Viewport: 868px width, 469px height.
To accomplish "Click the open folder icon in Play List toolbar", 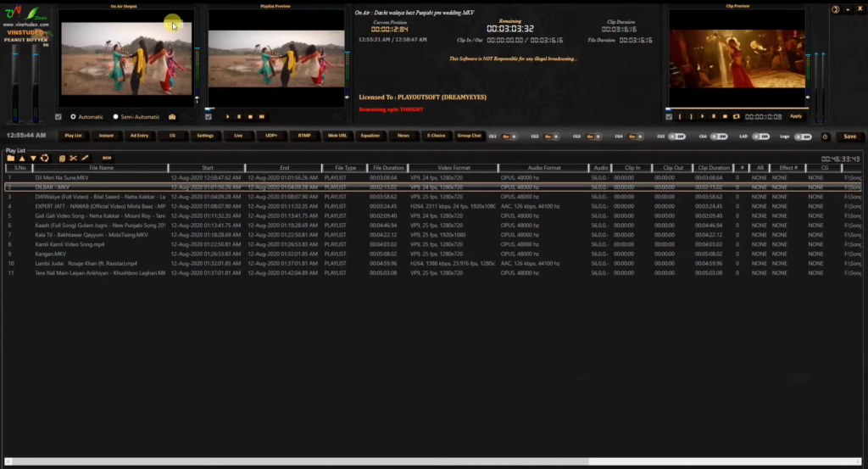I will pos(10,158).
